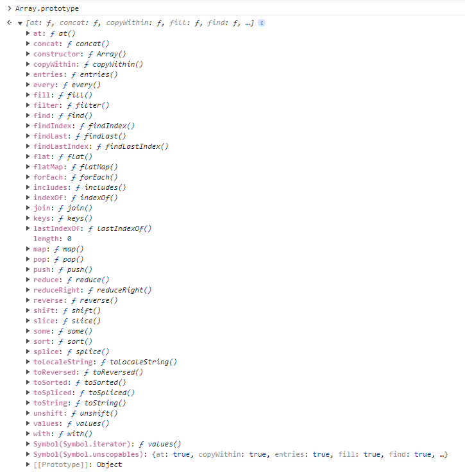
Task: Click the 'Object' prototype value text
Action: 109,464
